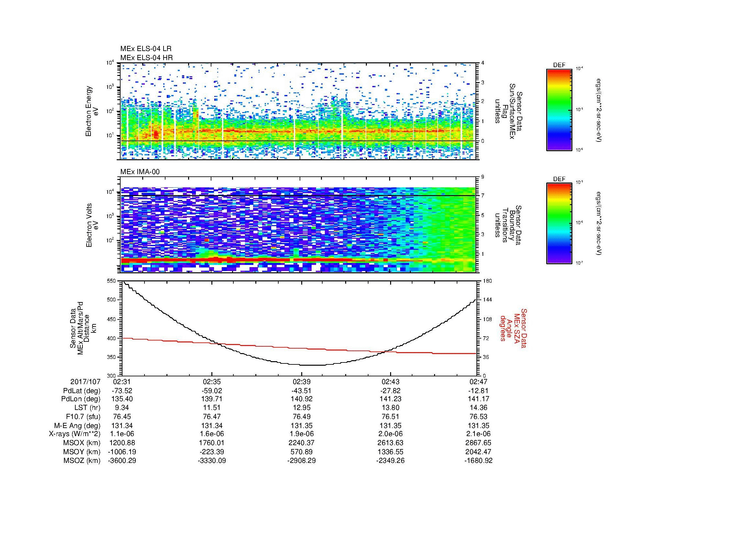Click the 'X-rays (W/m**2)' row label
Image resolution: width=756 pixels, height=534 pixels.
click(x=74, y=434)
